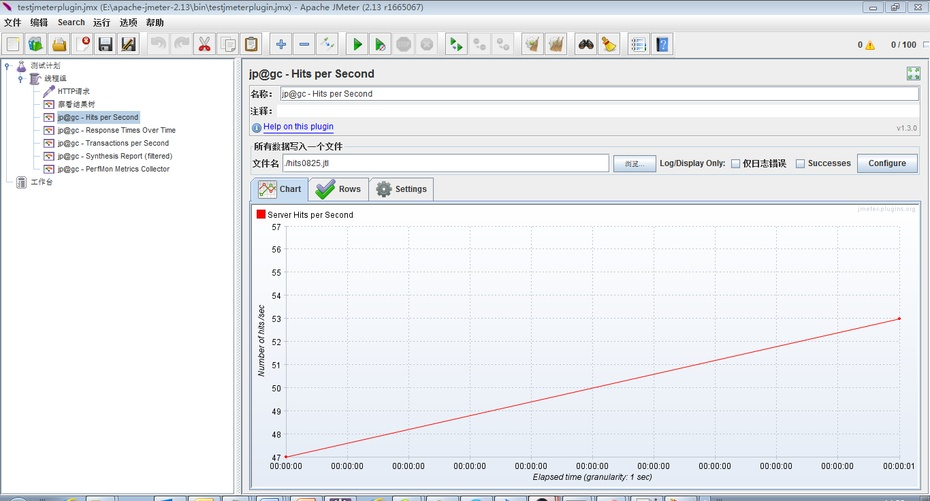Click the red Server Hits legend swatch
The image size is (930, 501).
click(x=261, y=214)
